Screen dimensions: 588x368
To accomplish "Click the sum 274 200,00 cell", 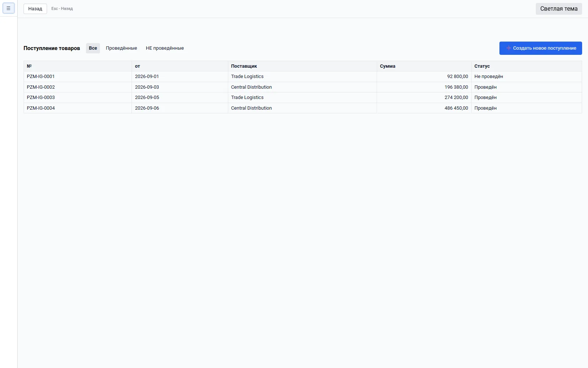I will (x=424, y=98).
